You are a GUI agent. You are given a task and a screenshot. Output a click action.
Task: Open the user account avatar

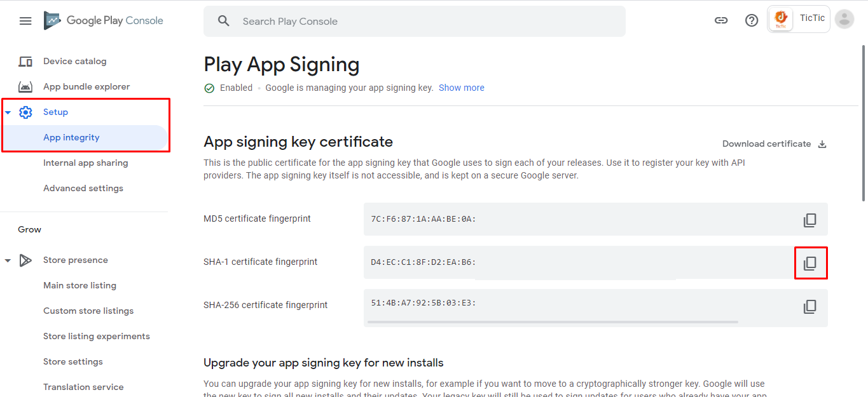(x=844, y=19)
